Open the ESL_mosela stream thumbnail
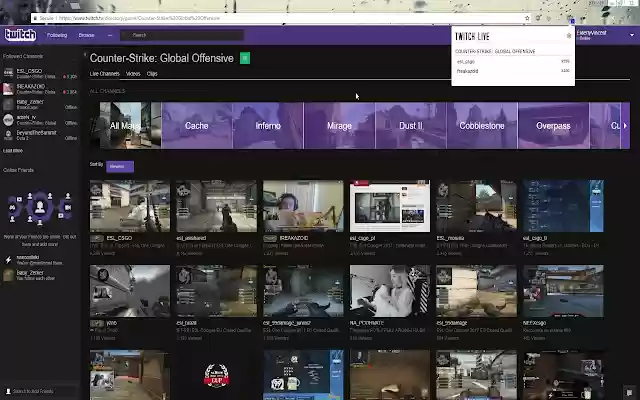The image size is (640, 400). (x=476, y=206)
